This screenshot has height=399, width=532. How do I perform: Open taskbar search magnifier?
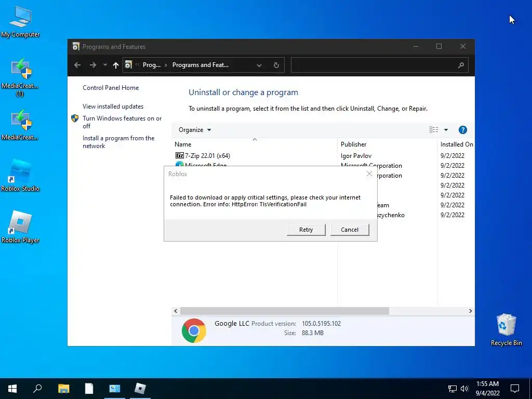[37, 389]
